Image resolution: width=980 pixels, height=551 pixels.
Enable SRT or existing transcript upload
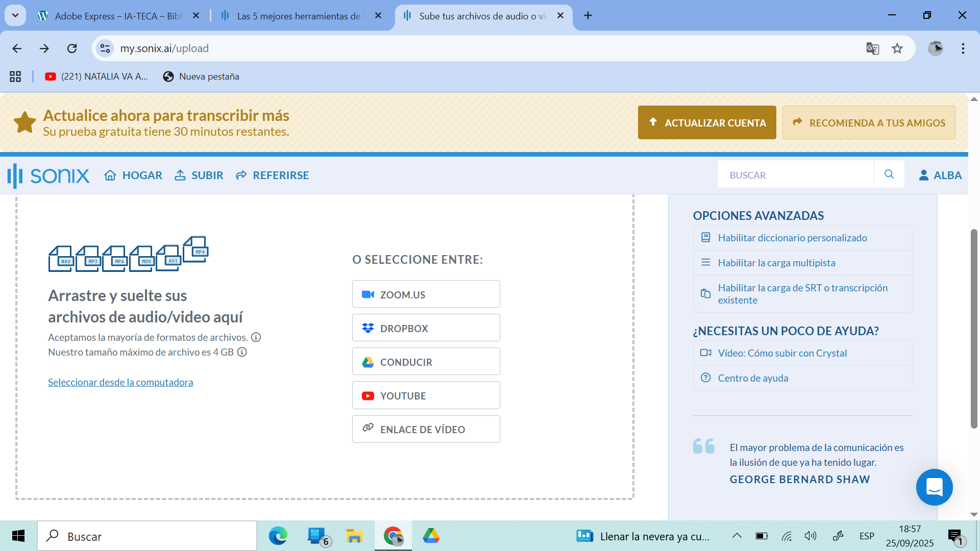click(802, 294)
